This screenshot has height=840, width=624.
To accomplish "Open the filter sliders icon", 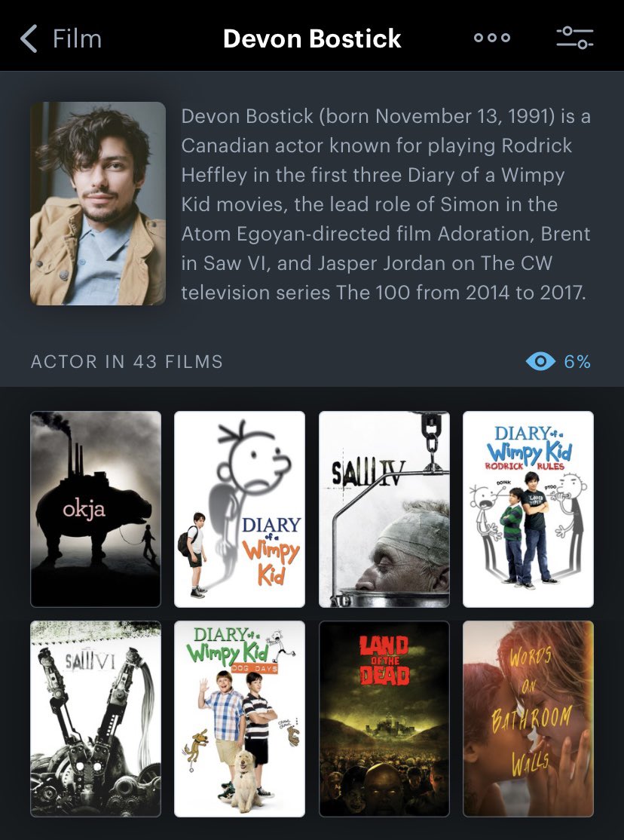I will (x=575, y=38).
